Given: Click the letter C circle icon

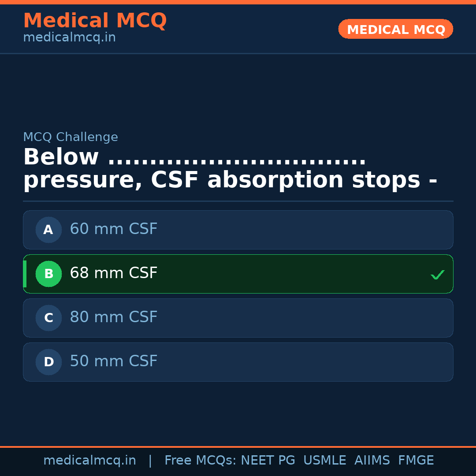Looking at the screenshot, I should pos(48,318).
